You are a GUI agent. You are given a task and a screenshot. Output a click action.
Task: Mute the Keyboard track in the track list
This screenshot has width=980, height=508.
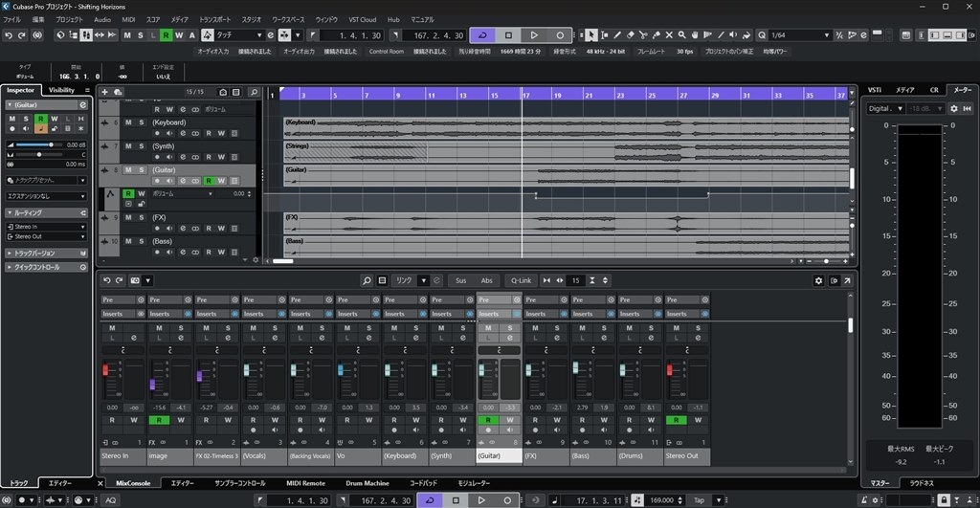pos(127,122)
